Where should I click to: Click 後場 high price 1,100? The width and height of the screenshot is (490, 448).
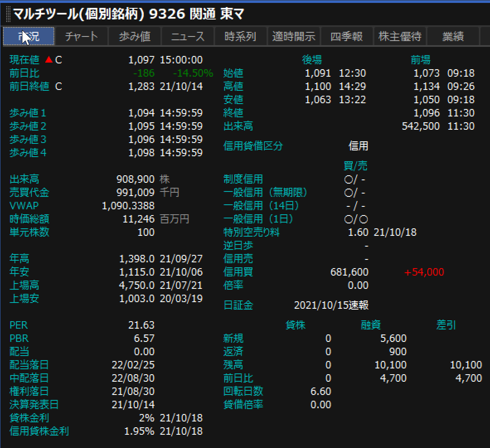click(x=318, y=86)
